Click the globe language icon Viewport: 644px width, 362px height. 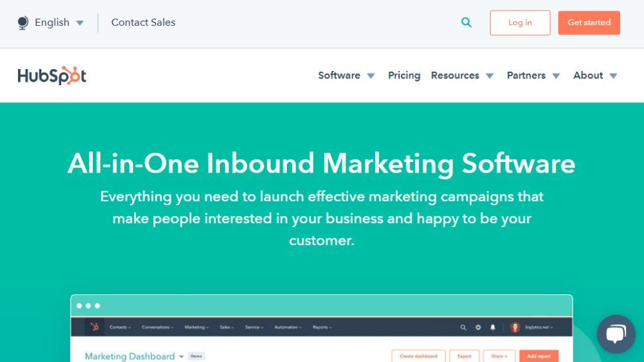point(23,23)
